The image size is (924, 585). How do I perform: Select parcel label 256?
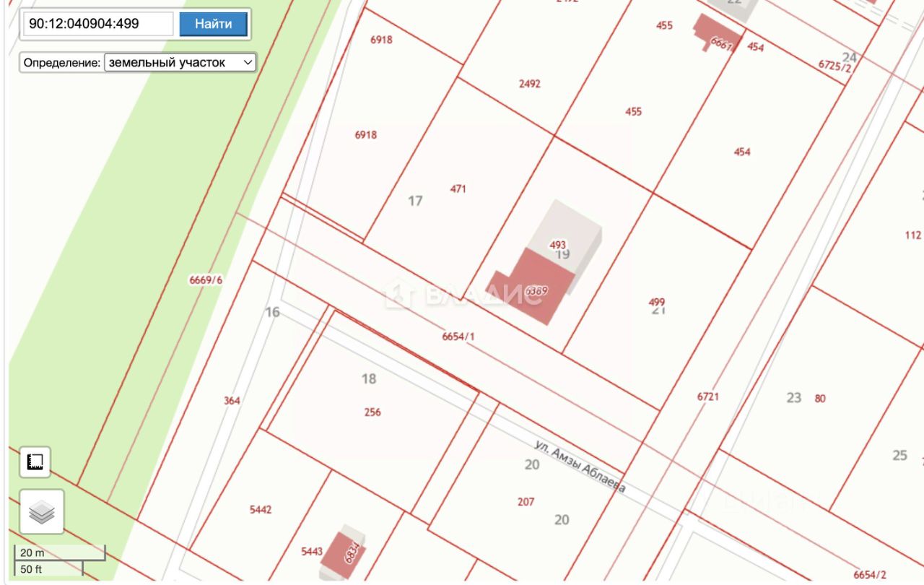372,412
